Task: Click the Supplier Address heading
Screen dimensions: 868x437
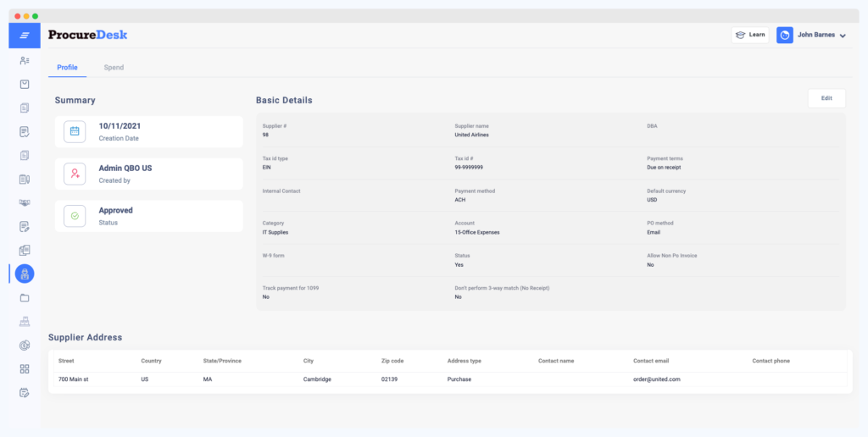Action: pos(86,337)
